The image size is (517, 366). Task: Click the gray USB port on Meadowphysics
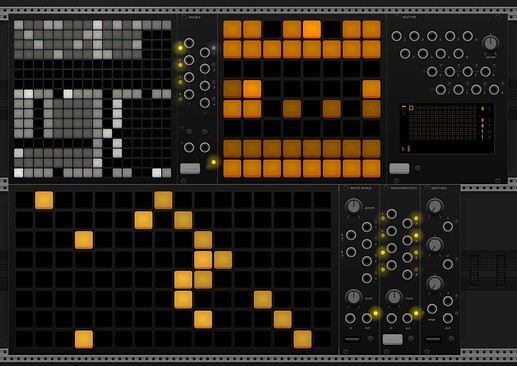(393, 340)
